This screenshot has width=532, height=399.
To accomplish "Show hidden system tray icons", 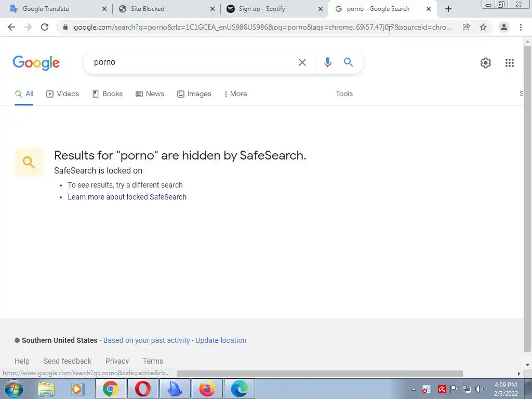I will click(x=413, y=389).
